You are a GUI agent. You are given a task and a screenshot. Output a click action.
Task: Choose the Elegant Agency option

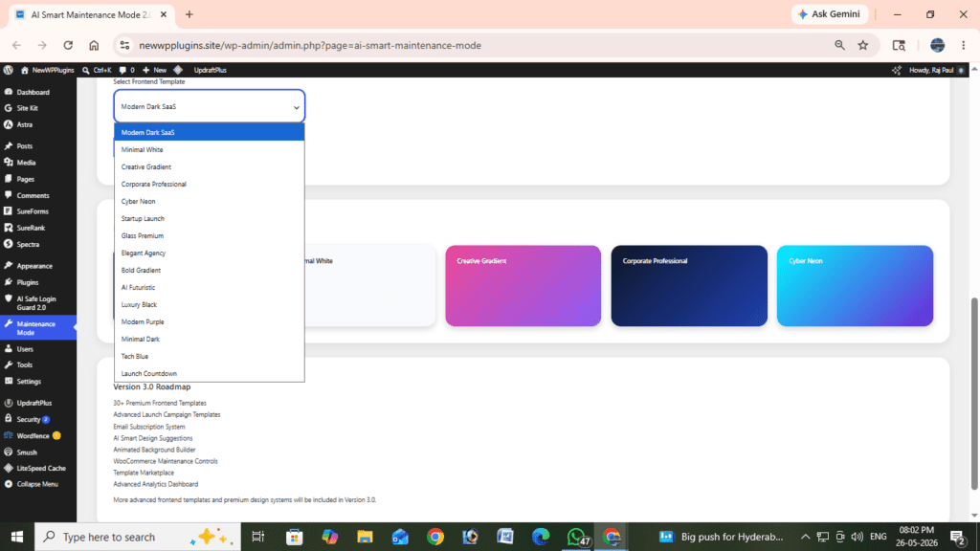210,253
